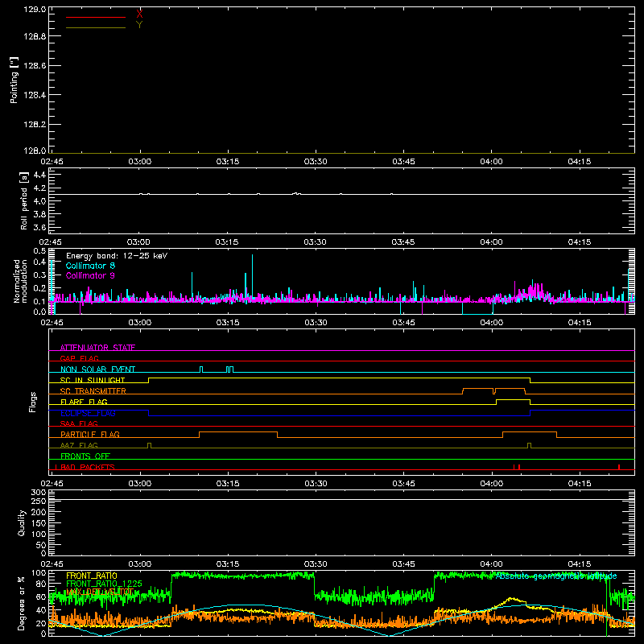Click the Roll period axis title
This screenshot has height=644, width=644.
(x=24, y=200)
